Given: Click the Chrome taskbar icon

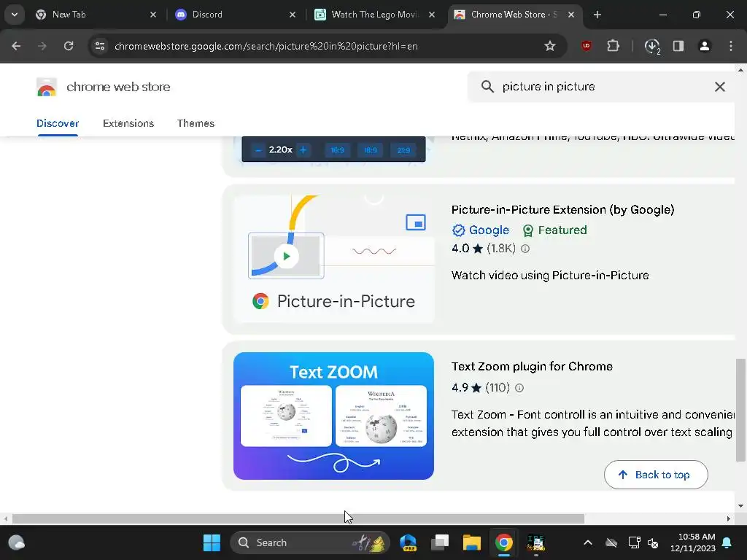Looking at the screenshot, I should [503, 542].
